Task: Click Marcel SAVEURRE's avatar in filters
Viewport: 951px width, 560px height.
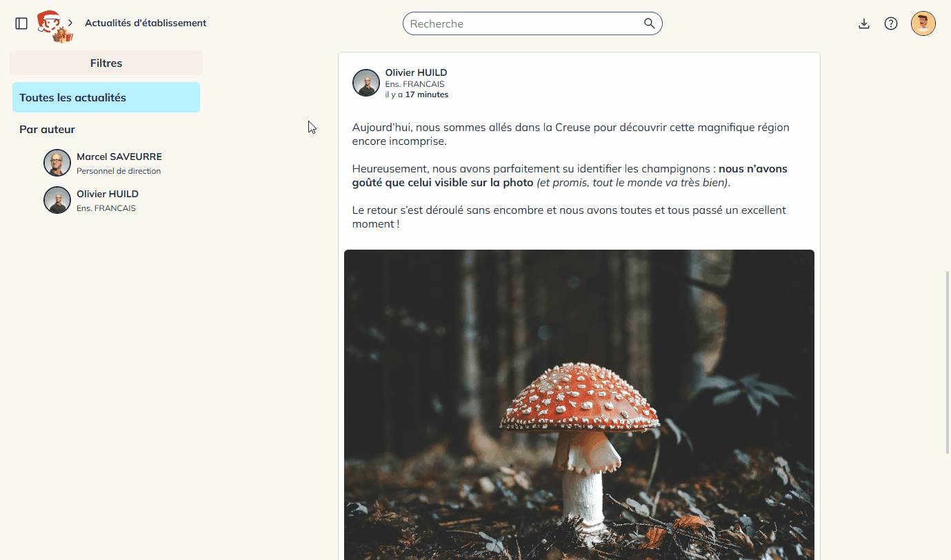Action: [57, 163]
